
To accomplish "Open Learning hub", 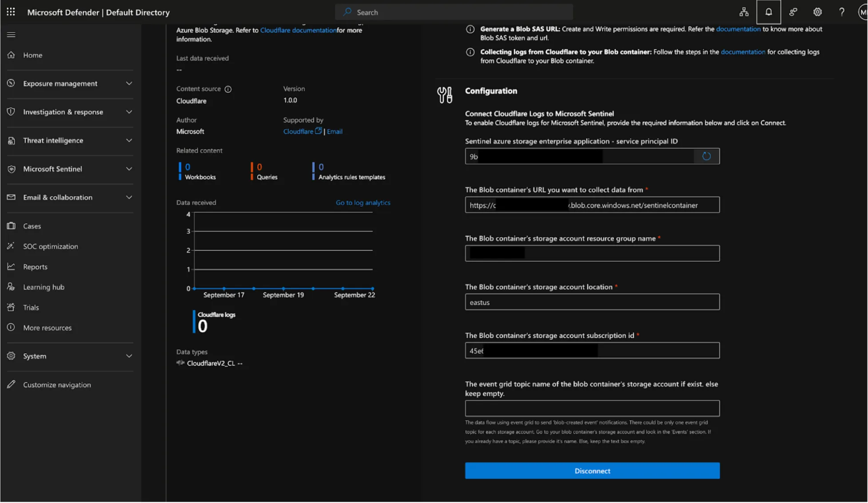I will [x=43, y=287].
